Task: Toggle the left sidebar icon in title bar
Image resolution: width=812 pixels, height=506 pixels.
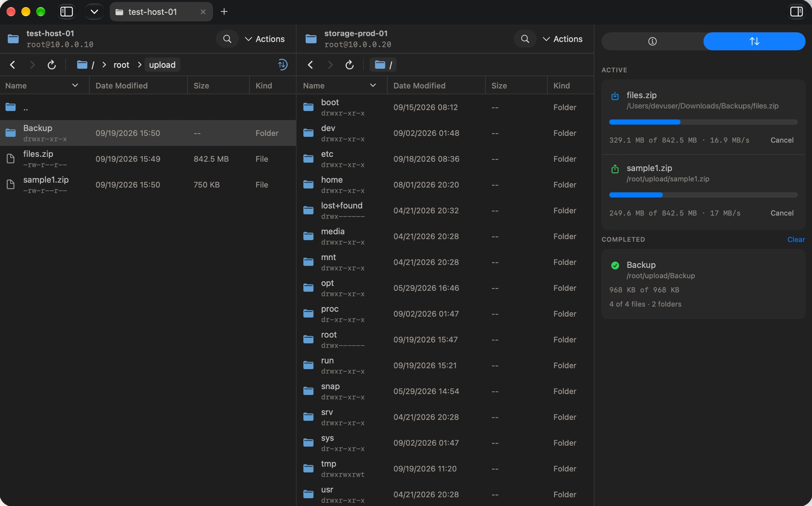Action: coord(66,12)
